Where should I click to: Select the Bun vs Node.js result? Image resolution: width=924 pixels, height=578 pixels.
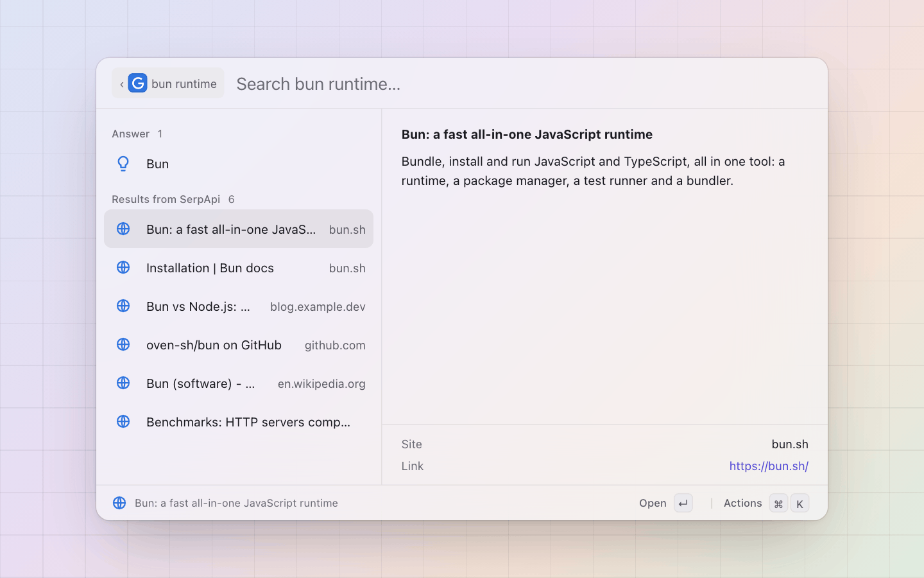[239, 306]
